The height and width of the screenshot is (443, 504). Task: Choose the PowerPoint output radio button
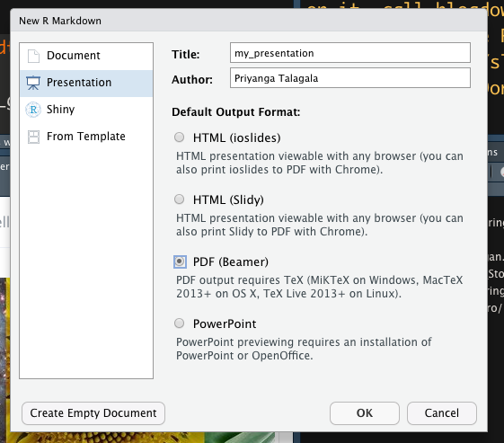coord(180,323)
